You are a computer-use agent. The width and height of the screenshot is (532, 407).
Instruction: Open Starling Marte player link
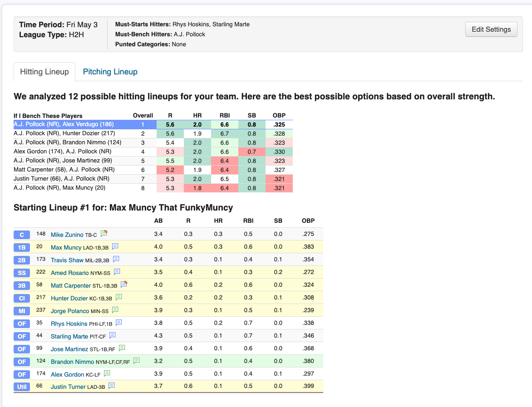(69, 337)
